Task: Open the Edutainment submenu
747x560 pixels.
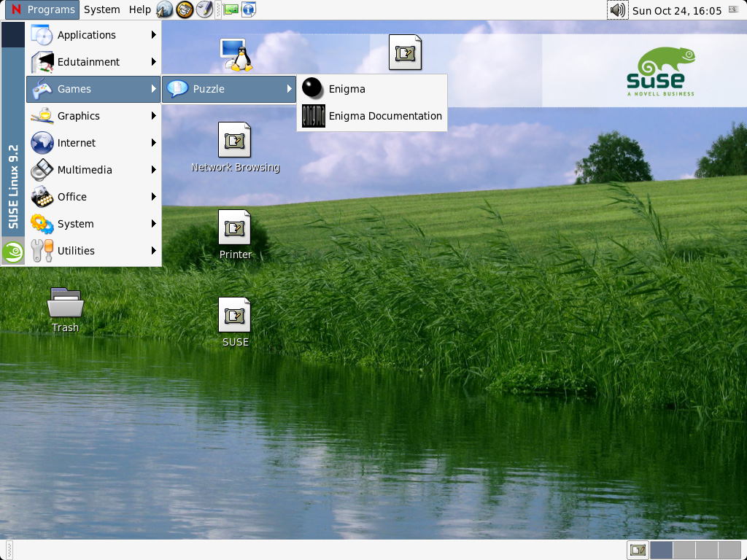Action: (x=93, y=62)
